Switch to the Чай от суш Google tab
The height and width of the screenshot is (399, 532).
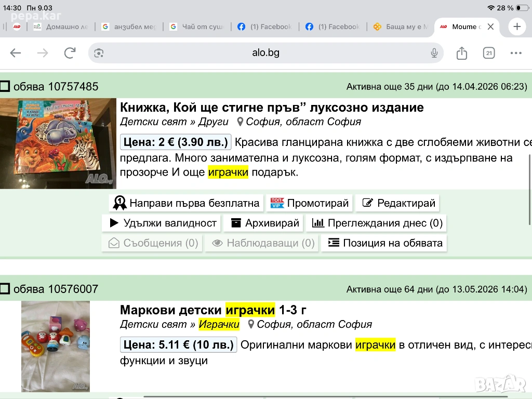[x=197, y=26]
